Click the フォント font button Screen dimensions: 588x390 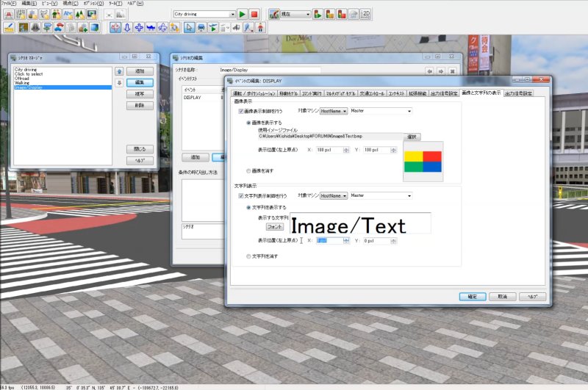point(275,228)
